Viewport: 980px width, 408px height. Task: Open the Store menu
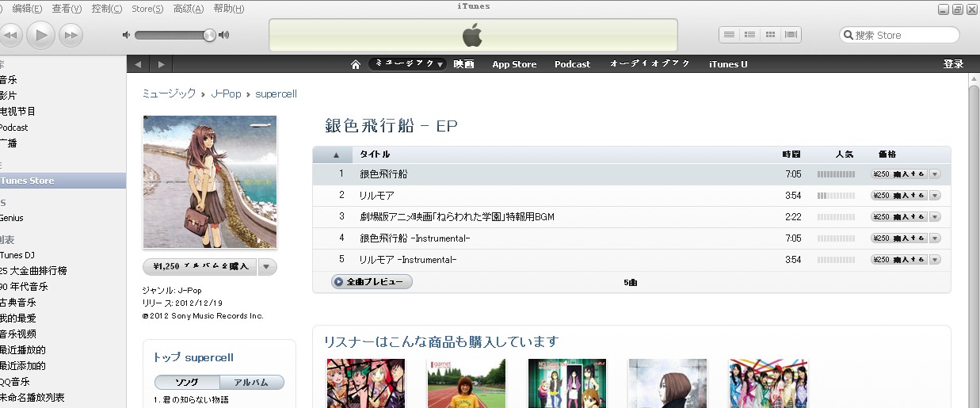(x=147, y=9)
